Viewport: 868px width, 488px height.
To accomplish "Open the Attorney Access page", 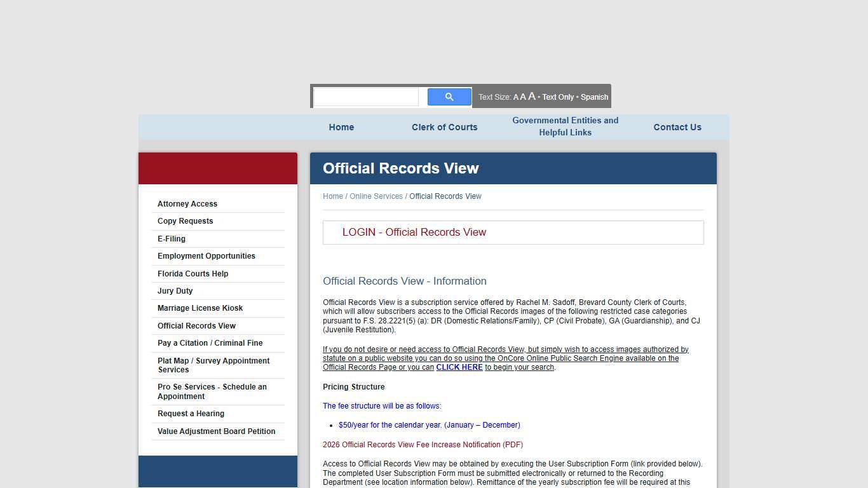I will pyautogui.click(x=187, y=203).
